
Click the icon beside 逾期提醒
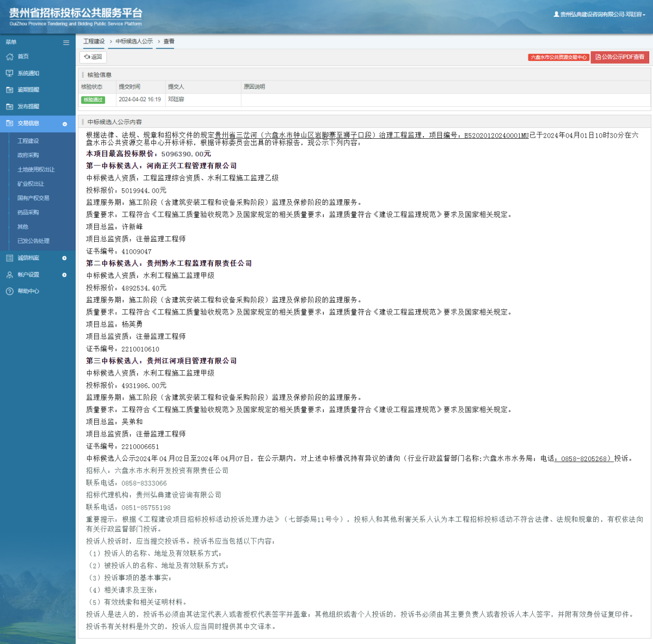click(9, 90)
